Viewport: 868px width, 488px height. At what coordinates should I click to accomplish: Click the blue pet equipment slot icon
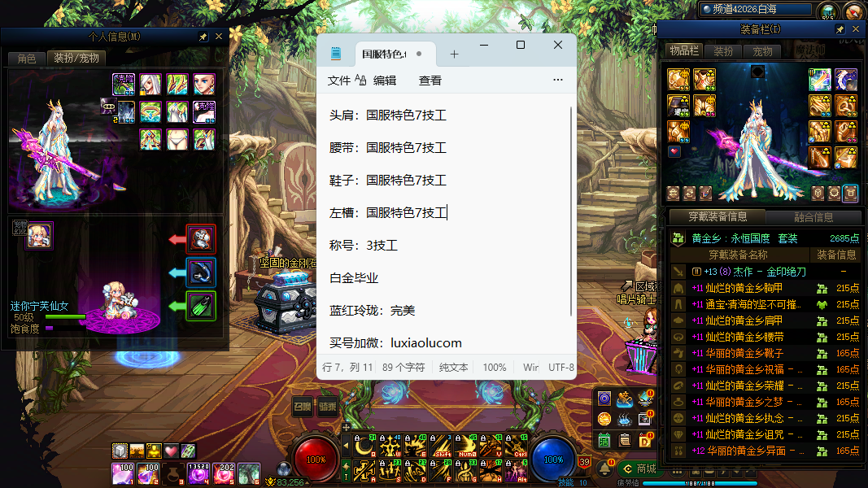[x=201, y=272]
